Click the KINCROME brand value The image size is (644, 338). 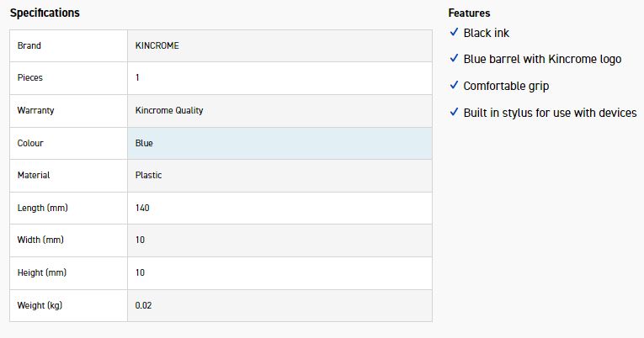[157, 45]
